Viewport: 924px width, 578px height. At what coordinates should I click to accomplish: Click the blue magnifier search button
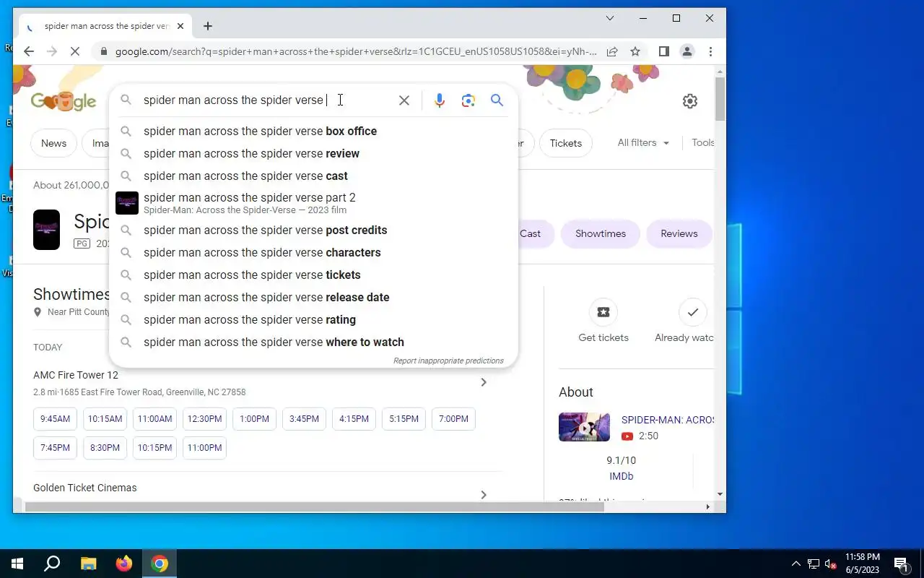pos(497,100)
